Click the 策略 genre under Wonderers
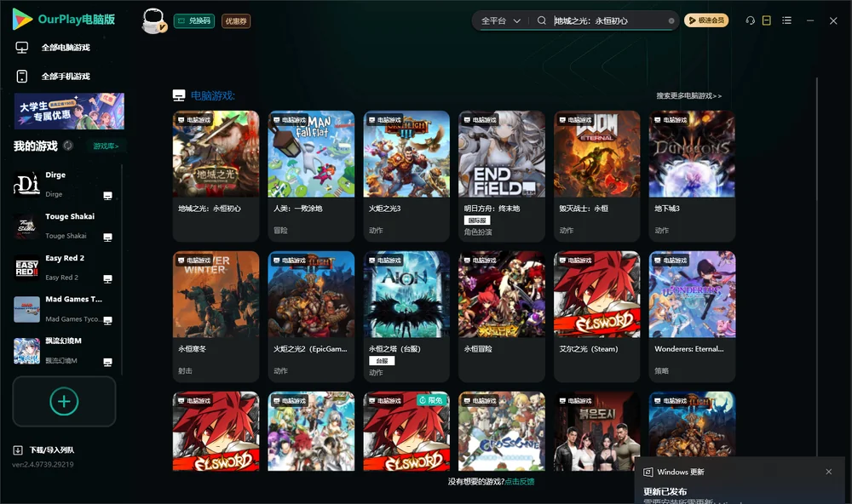Image resolution: width=852 pixels, height=504 pixels. click(662, 371)
